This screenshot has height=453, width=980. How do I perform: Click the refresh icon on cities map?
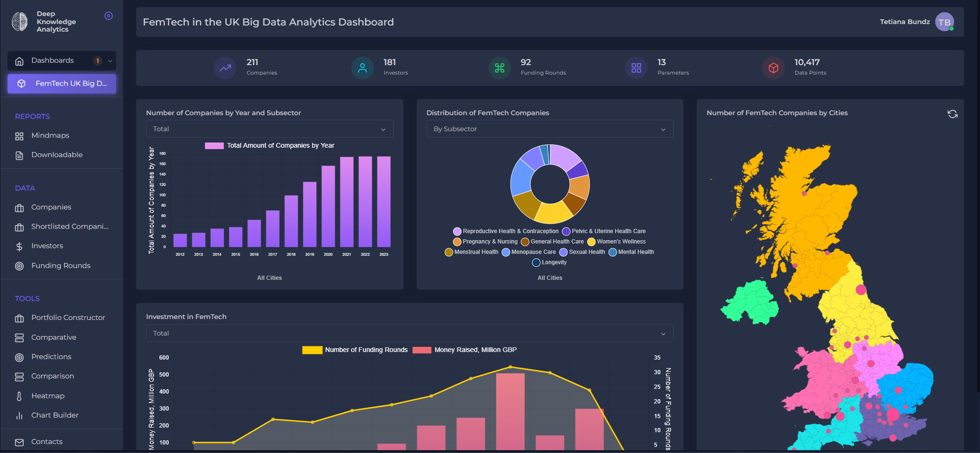pyautogui.click(x=952, y=114)
